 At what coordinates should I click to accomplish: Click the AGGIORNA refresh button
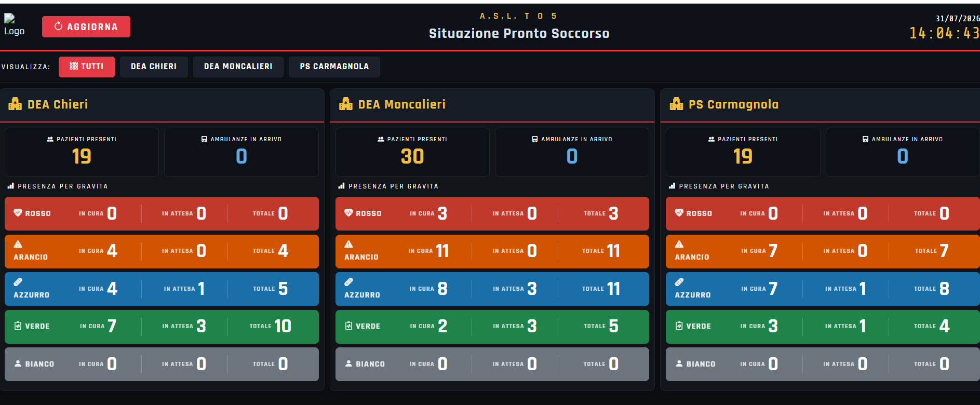pyautogui.click(x=86, y=26)
